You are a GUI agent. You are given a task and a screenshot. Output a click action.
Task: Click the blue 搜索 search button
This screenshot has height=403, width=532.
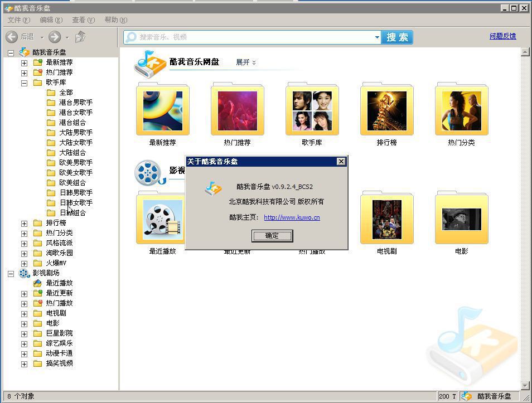[397, 37]
